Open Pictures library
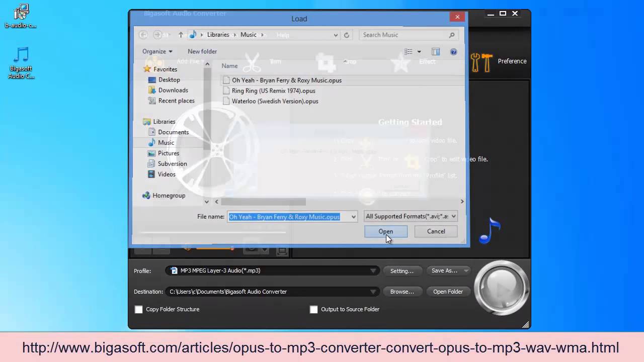The height and width of the screenshot is (362, 644). coord(169,153)
